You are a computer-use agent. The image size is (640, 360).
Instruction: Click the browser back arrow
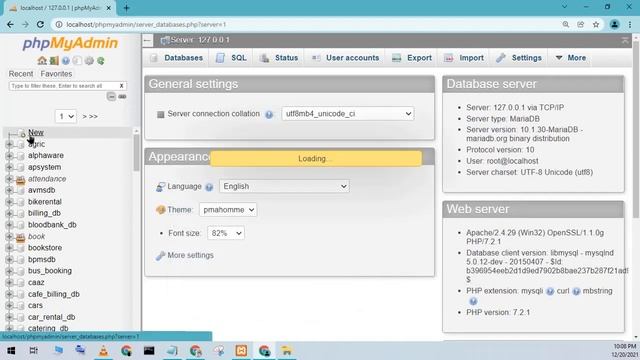click(10, 24)
